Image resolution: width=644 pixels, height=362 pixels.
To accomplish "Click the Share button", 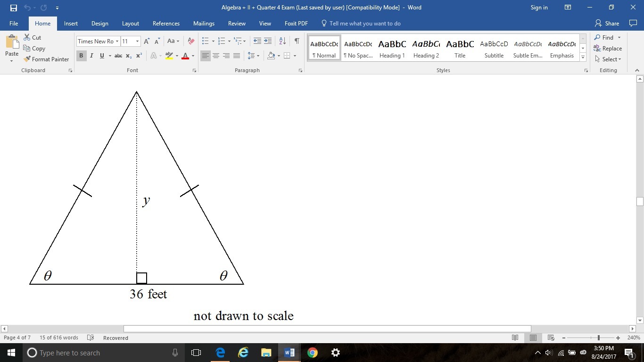I will pyautogui.click(x=607, y=24).
